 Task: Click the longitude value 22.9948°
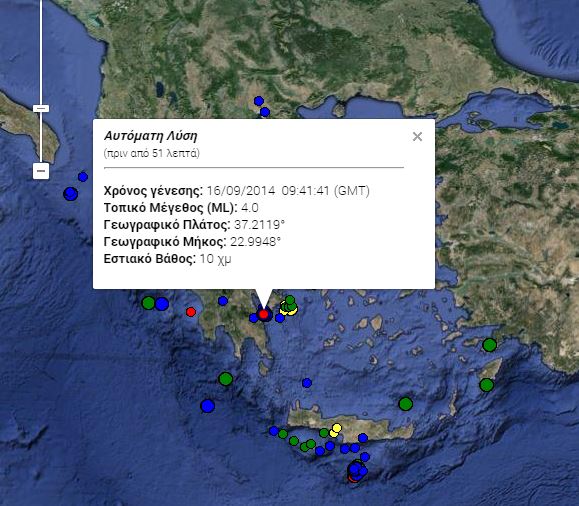pyautogui.click(x=256, y=242)
